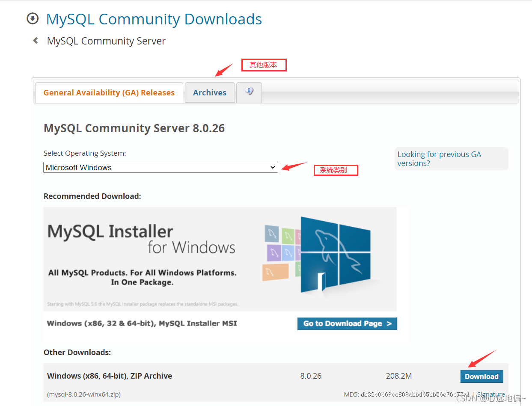Click the 其他版本 red annotation box

pos(264,65)
